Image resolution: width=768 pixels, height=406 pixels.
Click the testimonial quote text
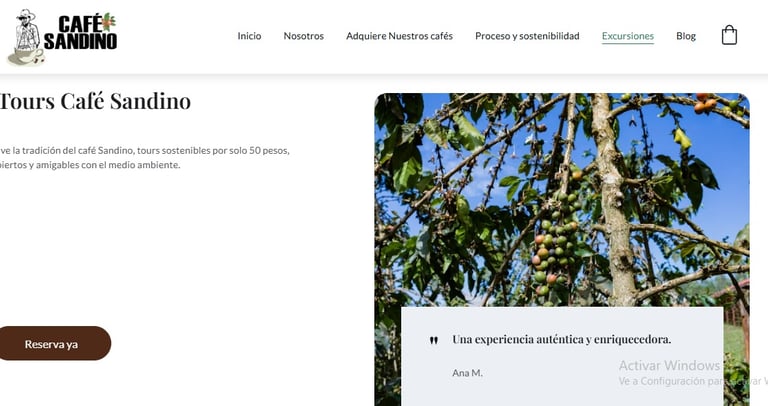click(561, 339)
